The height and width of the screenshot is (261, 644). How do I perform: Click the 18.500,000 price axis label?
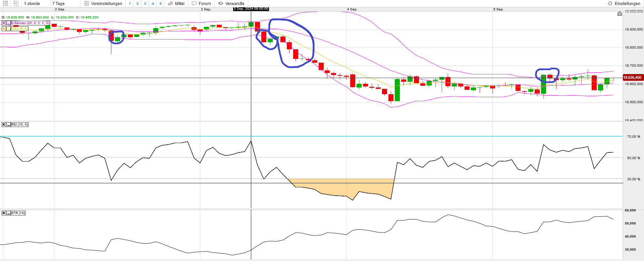click(634, 102)
